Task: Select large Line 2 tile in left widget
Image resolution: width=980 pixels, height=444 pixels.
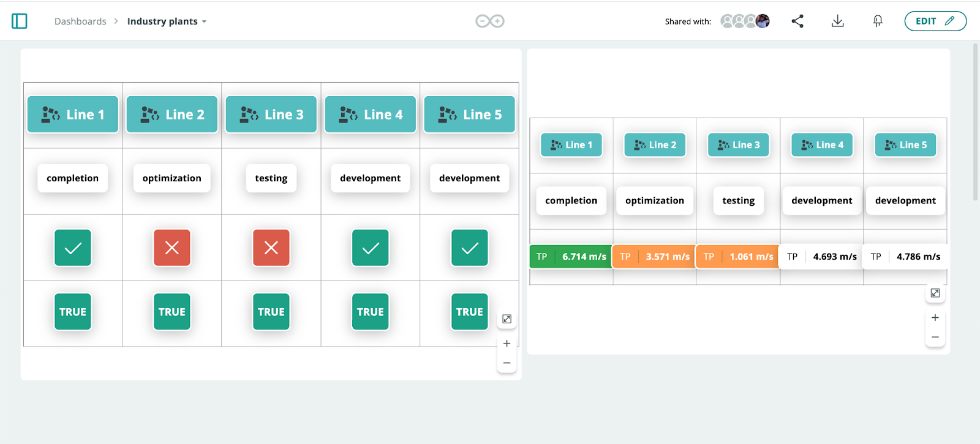Action: point(172,115)
